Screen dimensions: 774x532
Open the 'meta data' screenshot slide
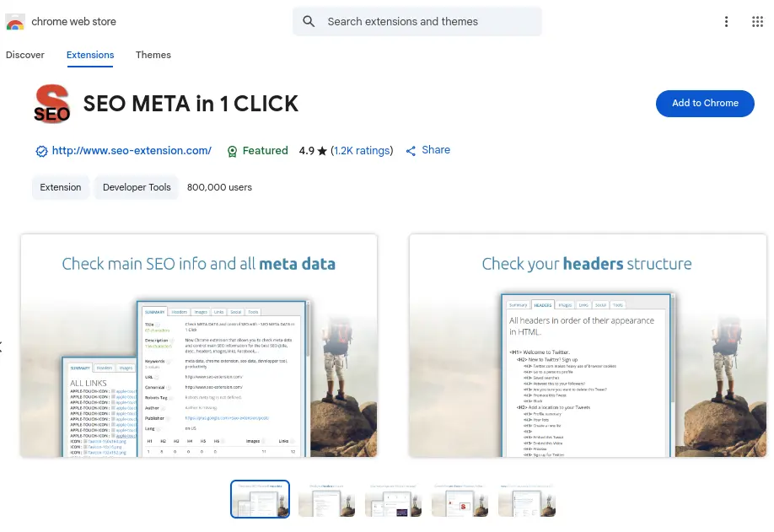point(199,346)
